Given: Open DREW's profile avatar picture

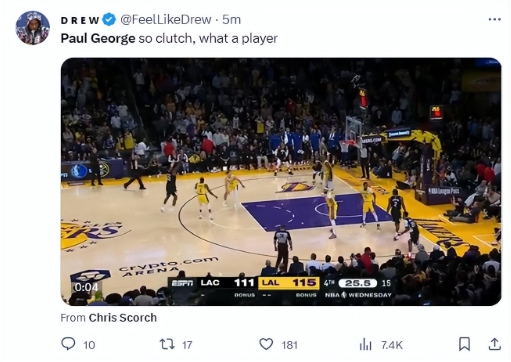Looking at the screenshot, I should [33, 28].
